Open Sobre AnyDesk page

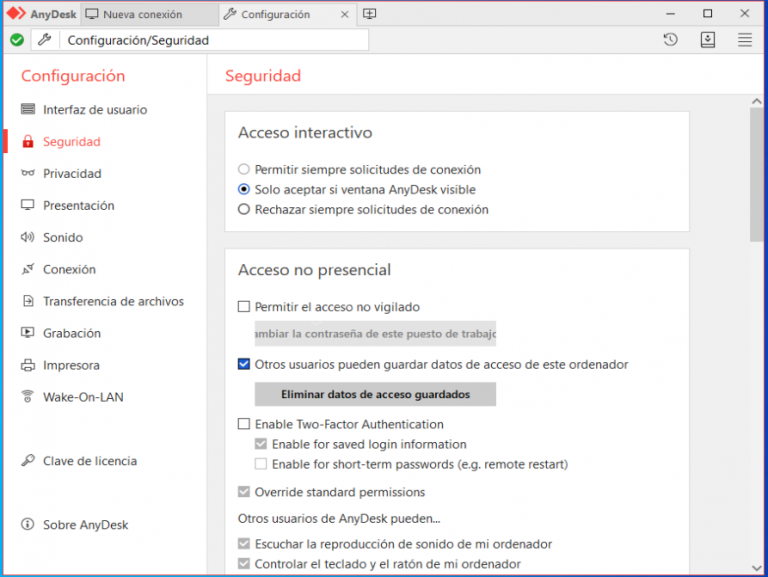(x=85, y=525)
